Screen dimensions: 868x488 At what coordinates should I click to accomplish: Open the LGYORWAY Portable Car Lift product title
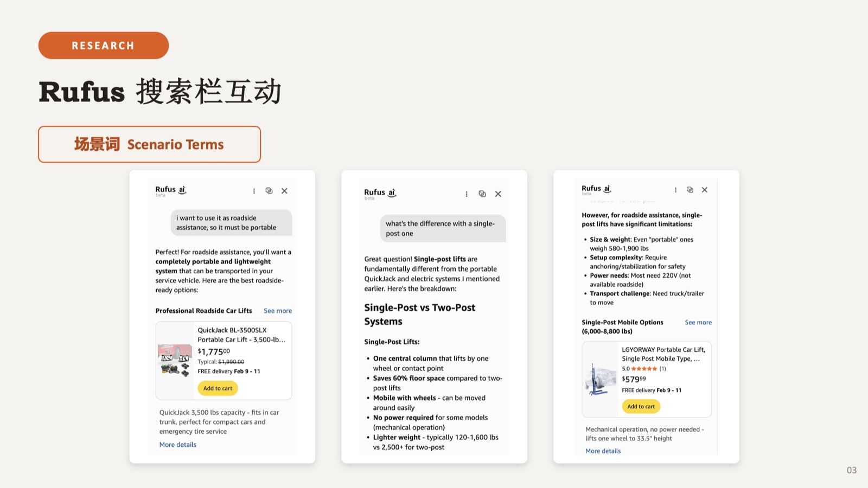[x=663, y=354]
